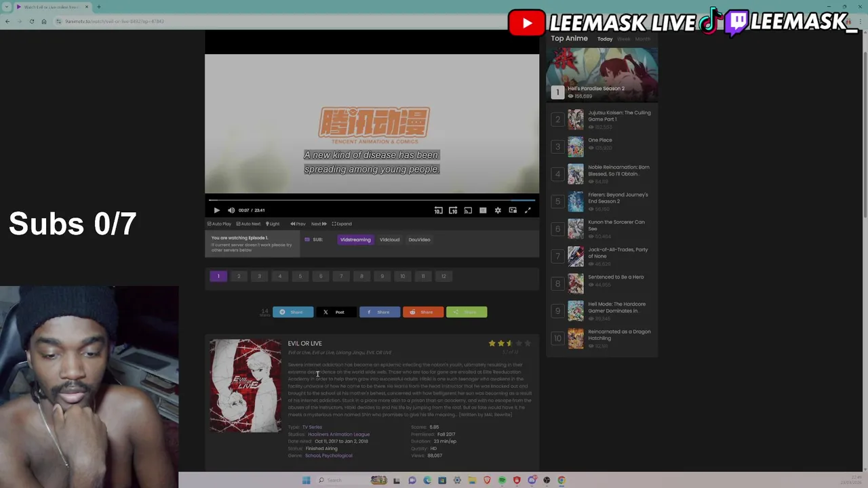Select the Vidstreaming server
The width and height of the screenshot is (868, 488).
pos(355,239)
